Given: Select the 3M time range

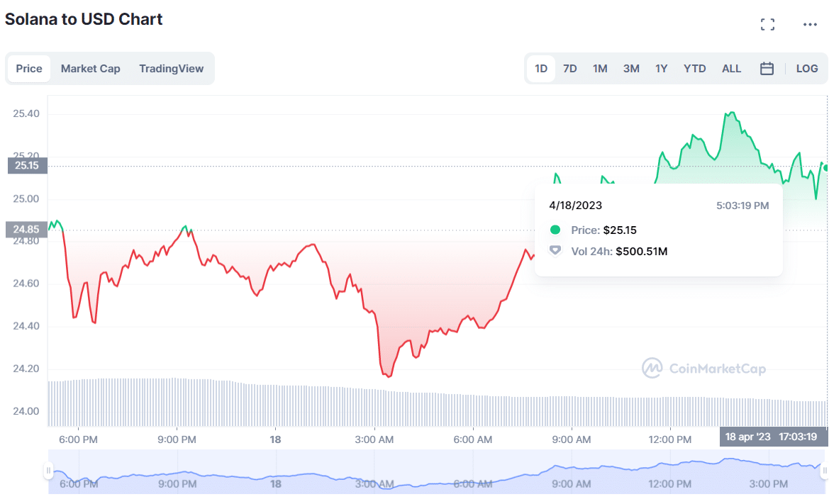Looking at the screenshot, I should [x=631, y=69].
